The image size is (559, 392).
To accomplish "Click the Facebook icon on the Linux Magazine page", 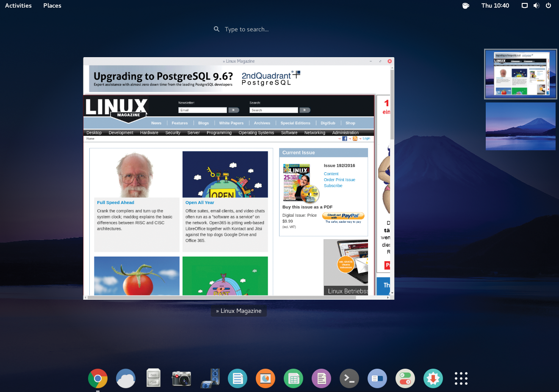I will click(344, 138).
